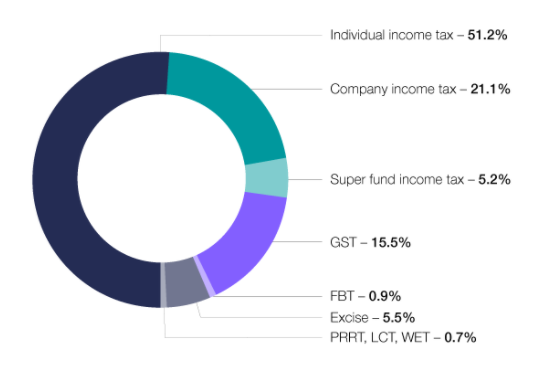
Task: Click the 15.5% percentage value
Action: [391, 242]
